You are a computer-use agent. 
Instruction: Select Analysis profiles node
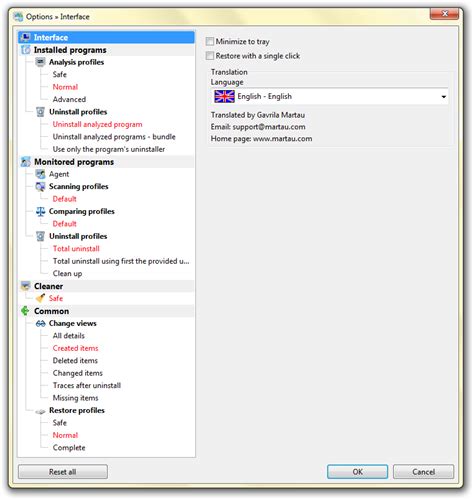click(x=76, y=62)
